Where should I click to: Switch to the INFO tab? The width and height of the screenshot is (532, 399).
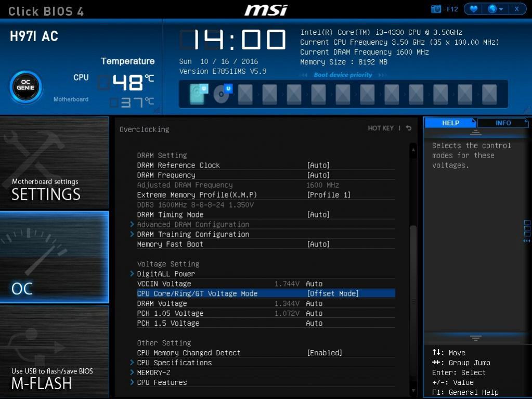tap(503, 123)
